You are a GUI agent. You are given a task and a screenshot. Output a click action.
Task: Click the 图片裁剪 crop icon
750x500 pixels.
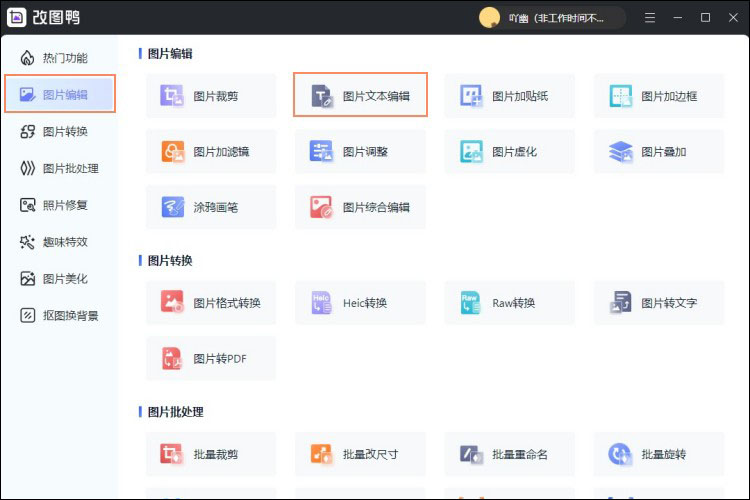pos(173,96)
